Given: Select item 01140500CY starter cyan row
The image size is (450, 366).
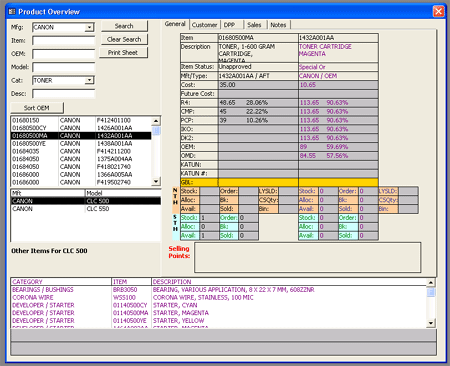Looking at the screenshot, I should (x=219, y=305).
